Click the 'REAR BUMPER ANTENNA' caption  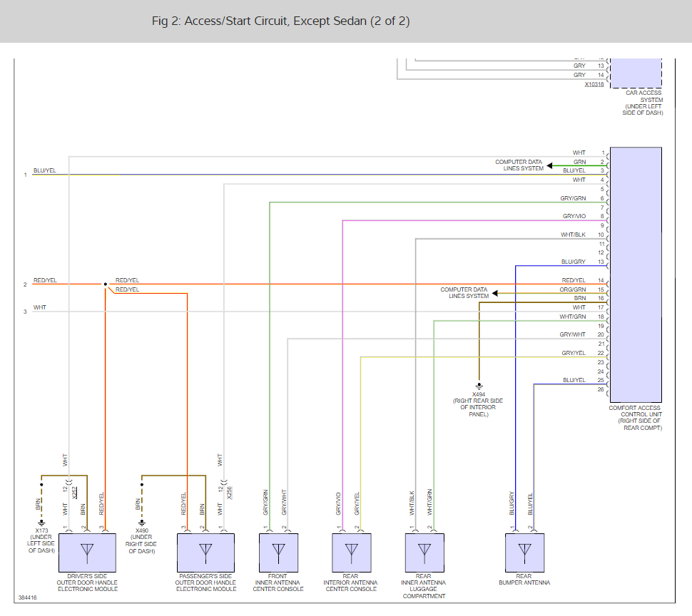(x=524, y=580)
